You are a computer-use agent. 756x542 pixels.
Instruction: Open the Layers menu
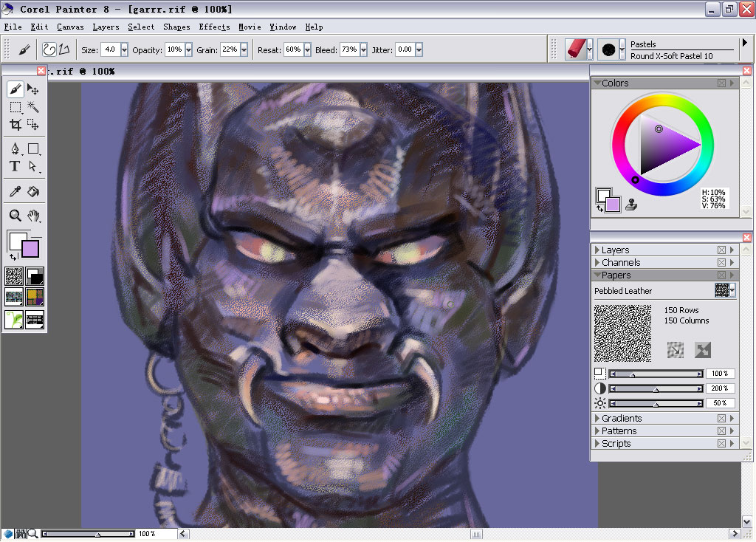106,27
